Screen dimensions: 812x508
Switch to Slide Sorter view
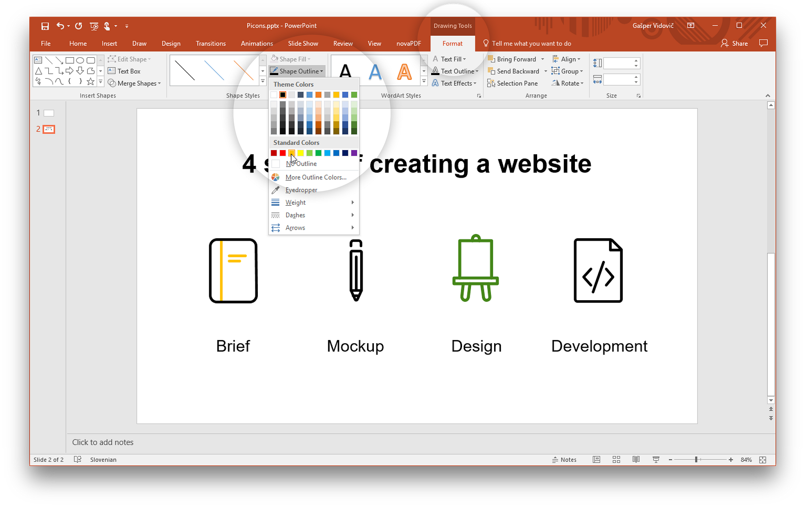[616, 459]
